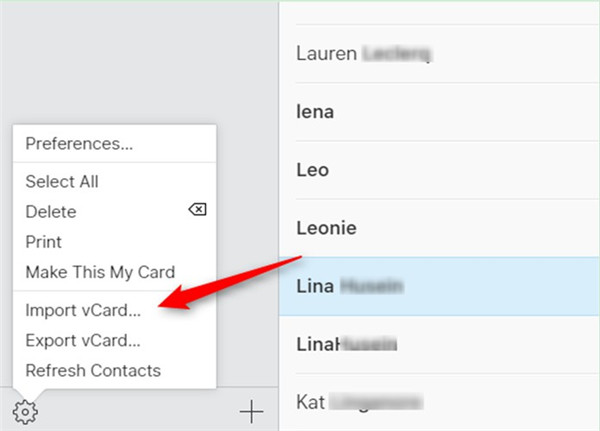Click Export vCard... menu option
600x431 pixels.
click(83, 340)
